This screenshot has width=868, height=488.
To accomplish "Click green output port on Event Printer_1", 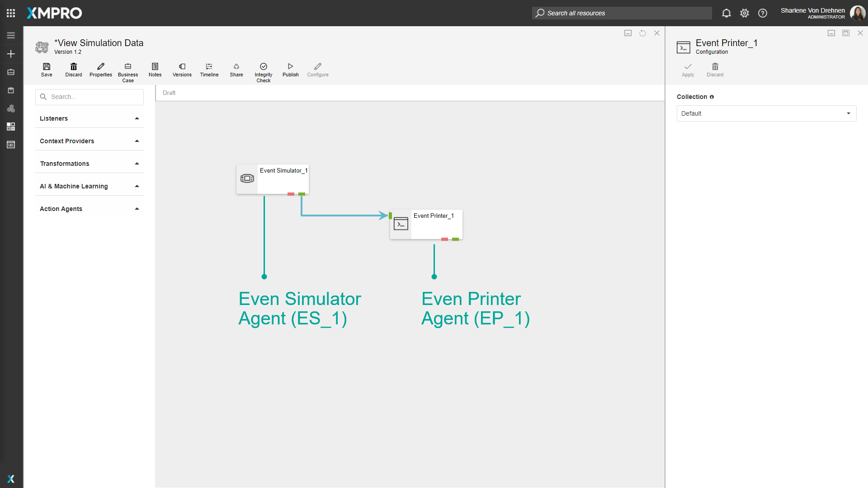I will [456, 239].
